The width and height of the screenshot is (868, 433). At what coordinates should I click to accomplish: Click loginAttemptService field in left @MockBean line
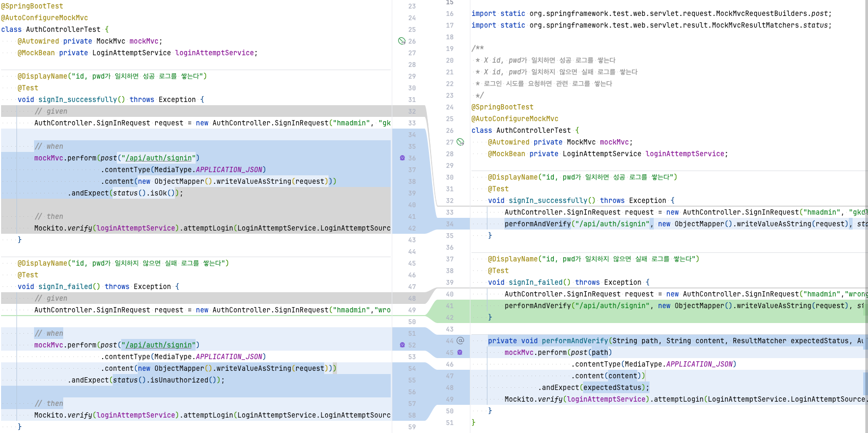pyautogui.click(x=215, y=53)
